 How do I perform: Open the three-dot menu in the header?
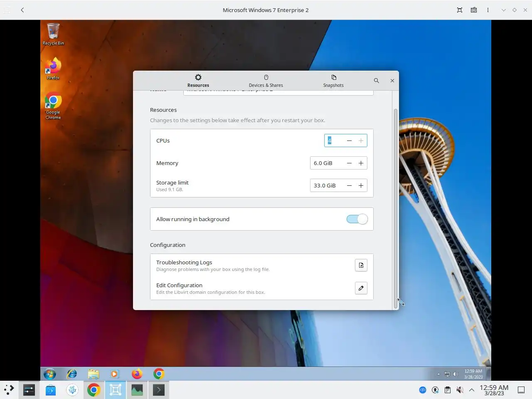click(x=488, y=10)
